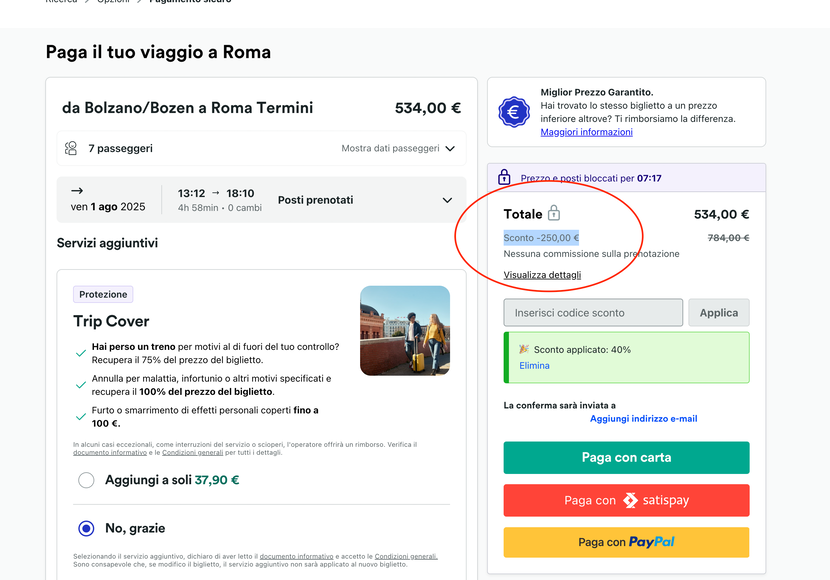This screenshot has height=580, width=830.
Task: Open the 'Maggiori informazioni' link
Action: click(586, 132)
